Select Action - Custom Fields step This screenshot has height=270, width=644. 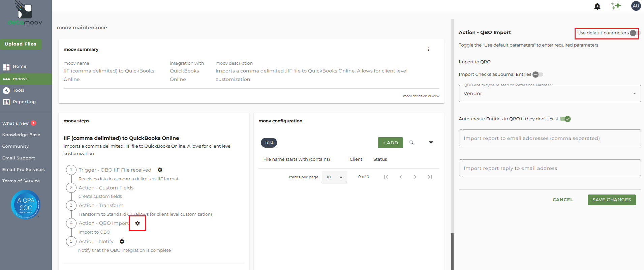[106, 188]
